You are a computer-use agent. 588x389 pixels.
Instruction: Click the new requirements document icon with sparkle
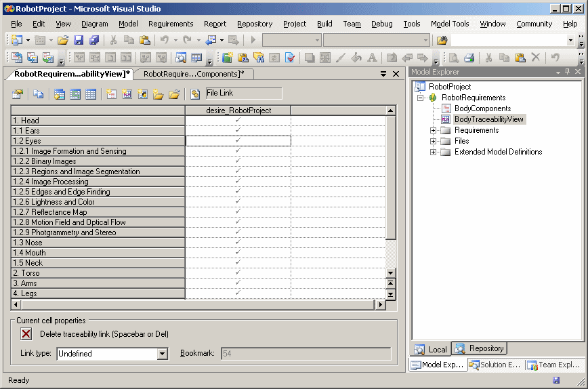point(111,94)
